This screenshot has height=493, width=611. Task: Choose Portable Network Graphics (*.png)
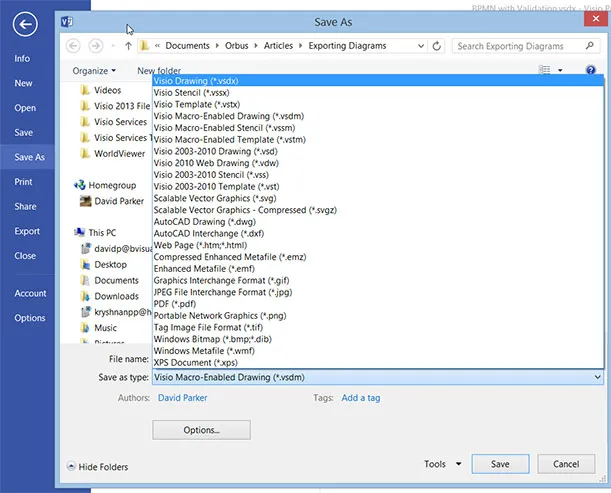(378, 315)
